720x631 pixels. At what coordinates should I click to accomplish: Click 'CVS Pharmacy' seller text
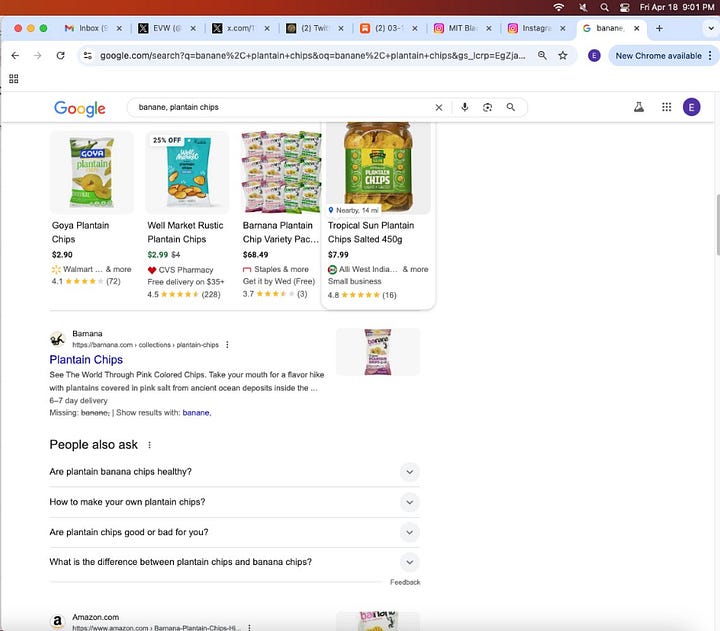[x=186, y=270]
